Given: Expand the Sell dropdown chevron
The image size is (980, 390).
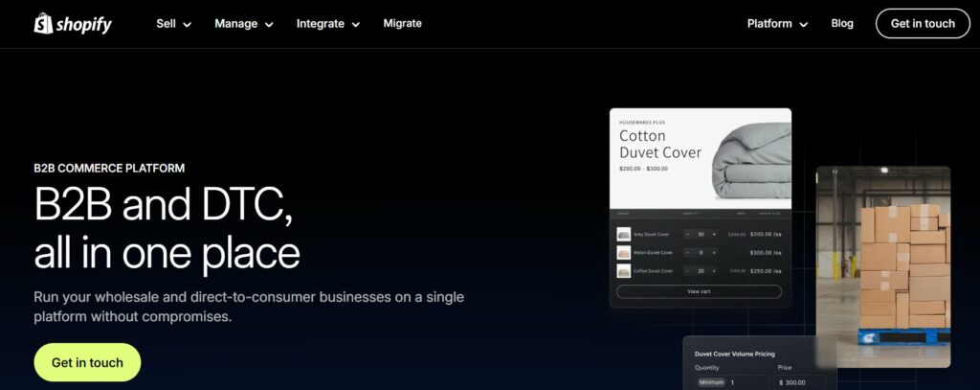Looking at the screenshot, I should coord(187,24).
